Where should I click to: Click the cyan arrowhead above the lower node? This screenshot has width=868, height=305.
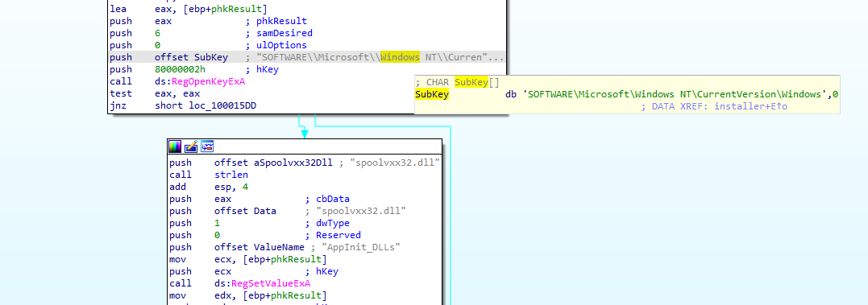pos(304,134)
